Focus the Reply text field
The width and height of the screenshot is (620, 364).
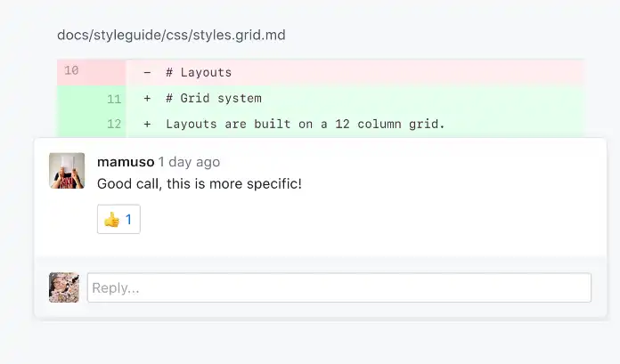pos(339,287)
